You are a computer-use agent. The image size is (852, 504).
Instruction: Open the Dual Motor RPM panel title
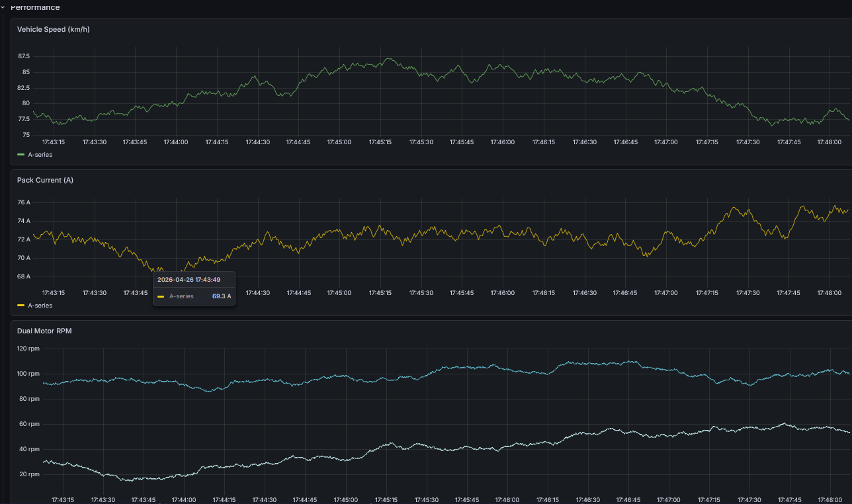coord(44,331)
